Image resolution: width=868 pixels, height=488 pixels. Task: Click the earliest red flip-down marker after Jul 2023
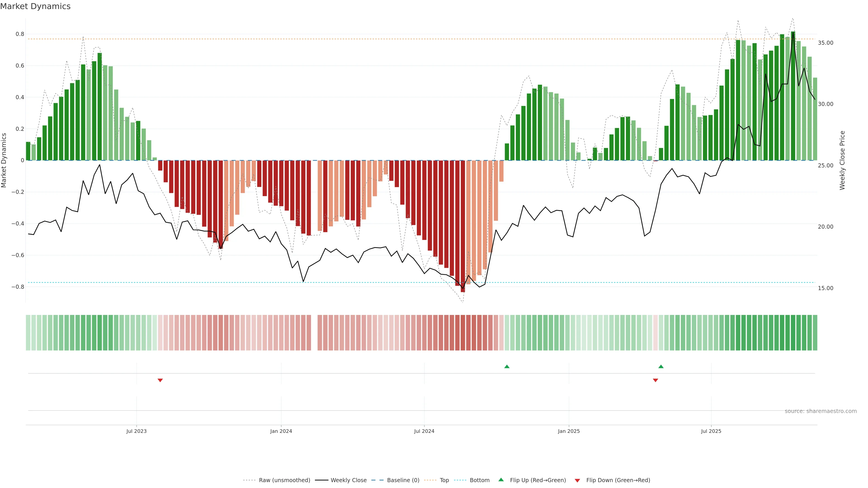click(160, 380)
